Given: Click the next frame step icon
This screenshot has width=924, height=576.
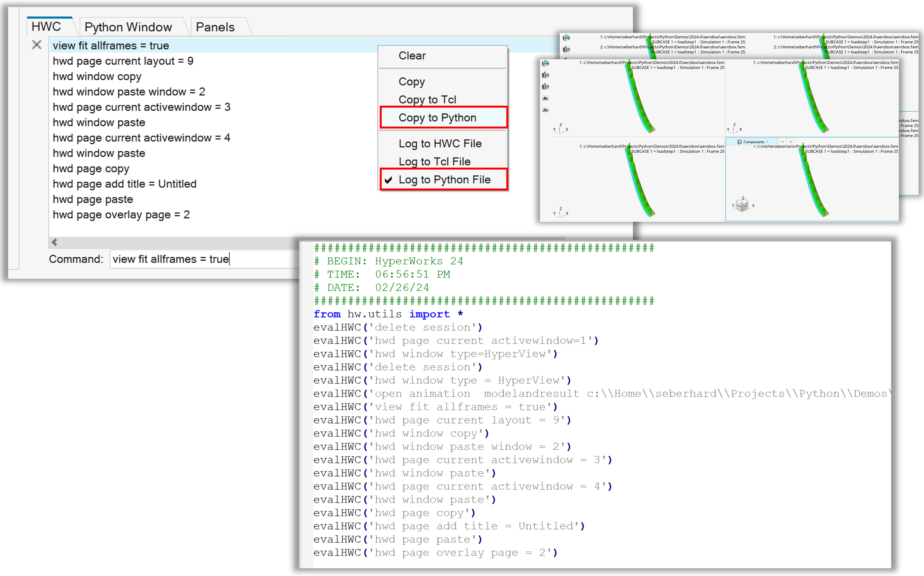Looking at the screenshot, I should (x=545, y=110).
